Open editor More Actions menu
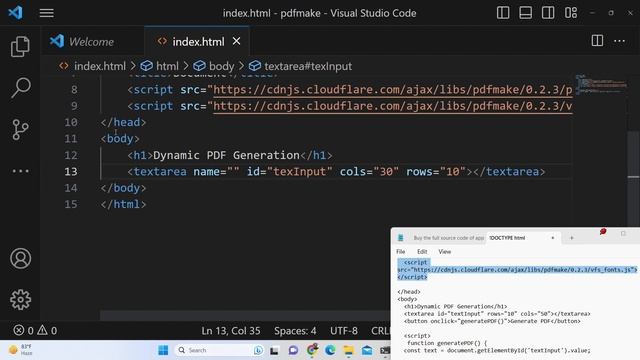This screenshot has height=360, width=640. pyautogui.click(x=619, y=41)
